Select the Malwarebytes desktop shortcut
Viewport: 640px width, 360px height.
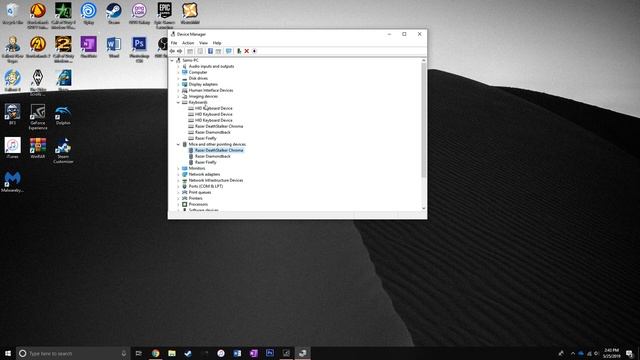coord(13,182)
